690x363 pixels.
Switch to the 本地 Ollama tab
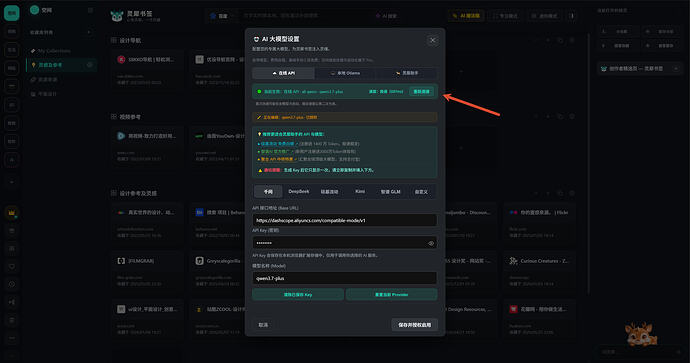345,73
